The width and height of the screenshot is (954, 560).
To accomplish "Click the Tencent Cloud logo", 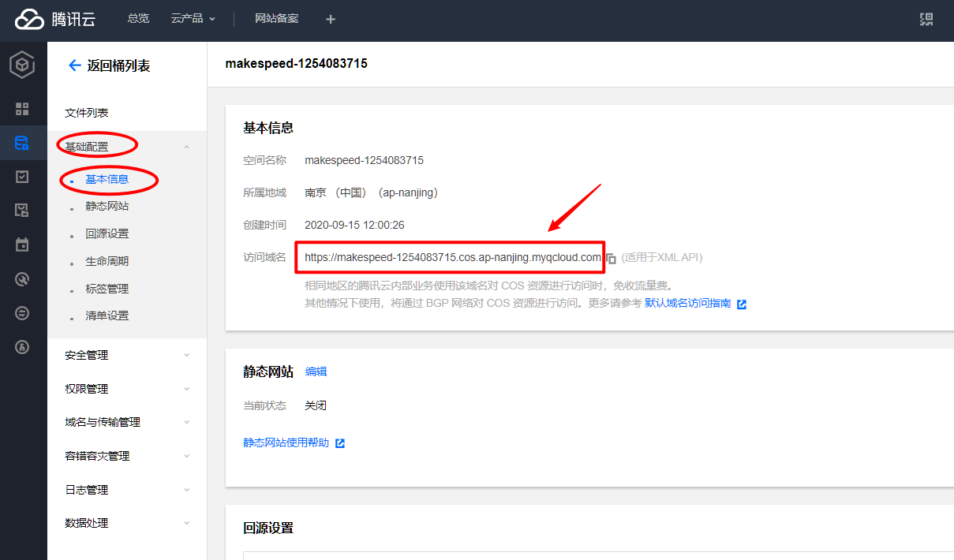I will click(55, 20).
